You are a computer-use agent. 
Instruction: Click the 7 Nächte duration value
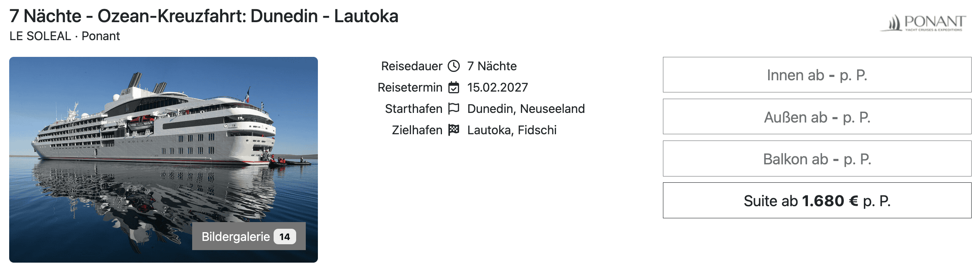(x=492, y=66)
